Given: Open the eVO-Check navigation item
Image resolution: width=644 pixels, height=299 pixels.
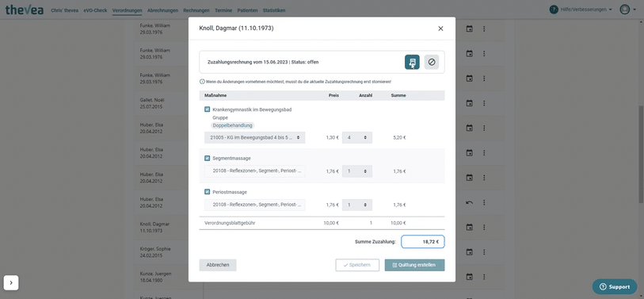Looking at the screenshot, I should click(95, 10).
